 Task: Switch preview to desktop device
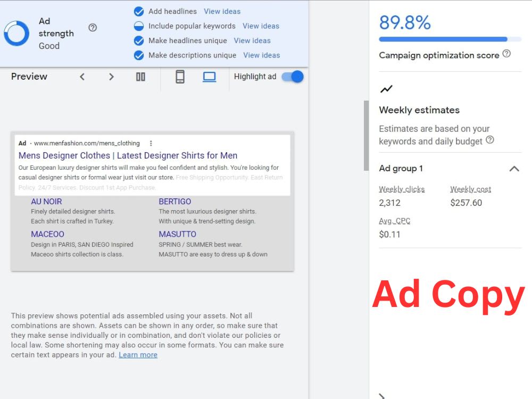(x=209, y=77)
